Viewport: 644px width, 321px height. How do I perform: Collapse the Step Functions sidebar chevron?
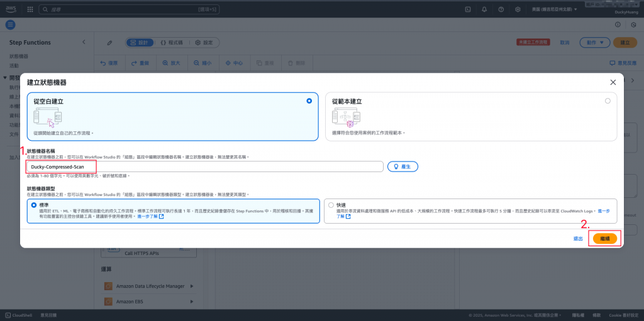tap(84, 42)
